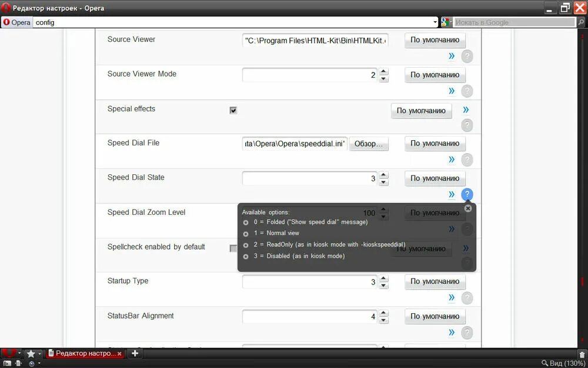Screen dimensions: 588x368
Task: Click the help icon for Source Viewer Mode
Action: 467,91
